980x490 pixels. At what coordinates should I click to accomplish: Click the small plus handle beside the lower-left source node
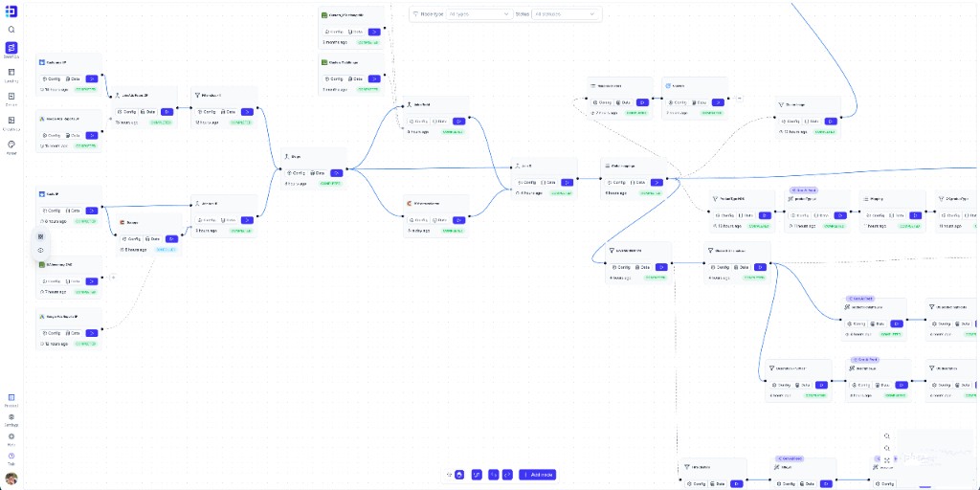[113, 277]
